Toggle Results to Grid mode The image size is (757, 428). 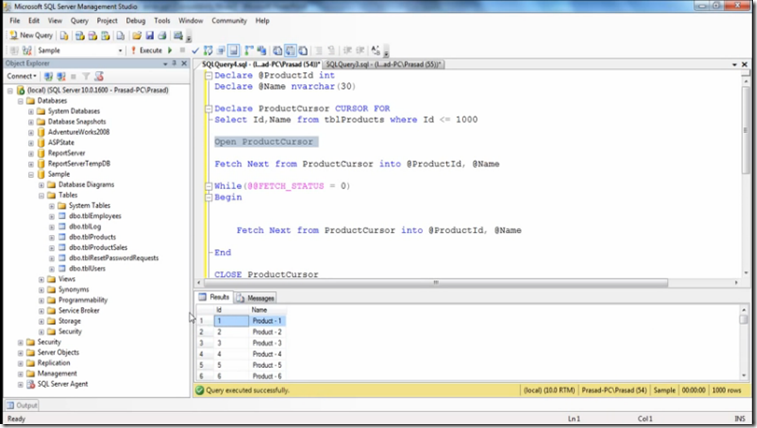click(x=290, y=50)
